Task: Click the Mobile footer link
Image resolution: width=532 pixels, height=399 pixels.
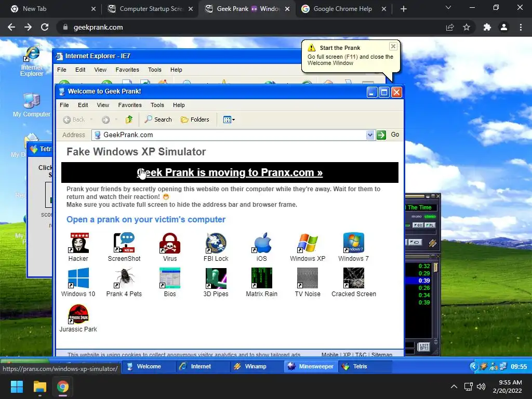Action: 330,354
